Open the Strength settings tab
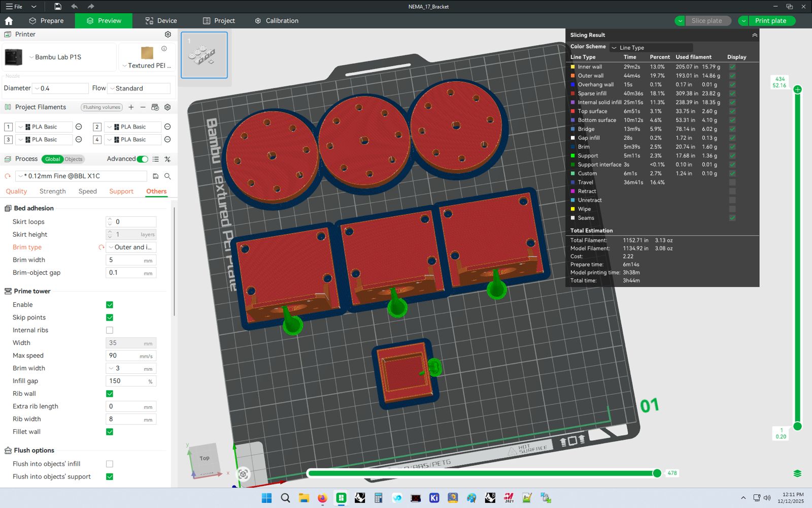The height and width of the screenshot is (508, 812). pos(53,192)
